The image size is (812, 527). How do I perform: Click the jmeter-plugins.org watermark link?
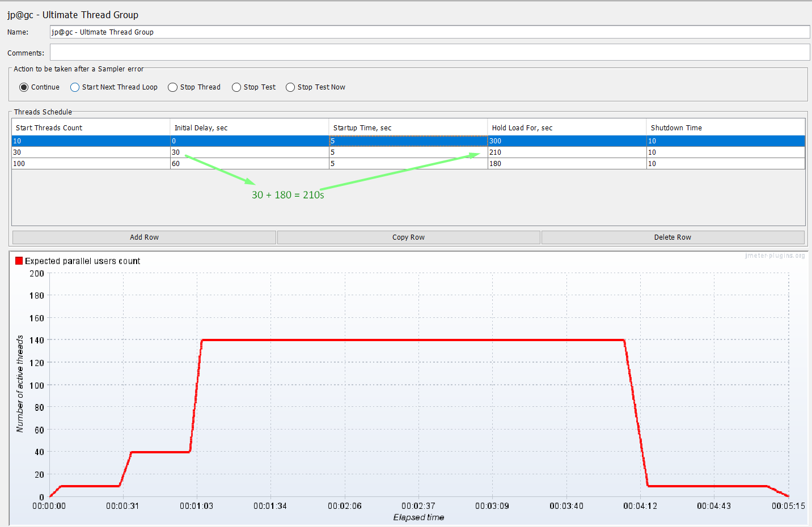pos(775,256)
